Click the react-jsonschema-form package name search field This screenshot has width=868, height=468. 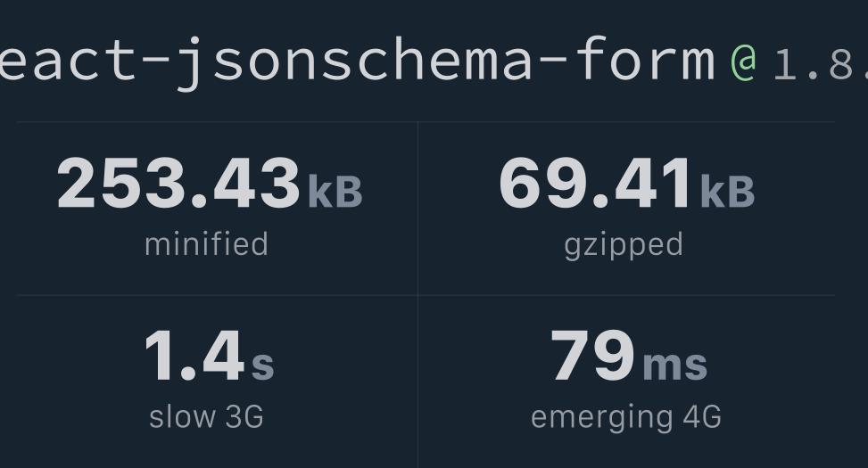[358, 60]
